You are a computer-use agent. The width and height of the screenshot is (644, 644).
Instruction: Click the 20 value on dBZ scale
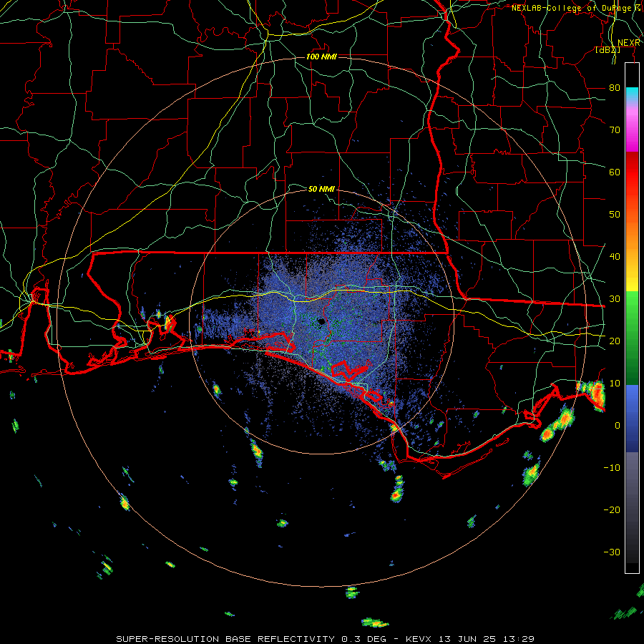pos(615,341)
